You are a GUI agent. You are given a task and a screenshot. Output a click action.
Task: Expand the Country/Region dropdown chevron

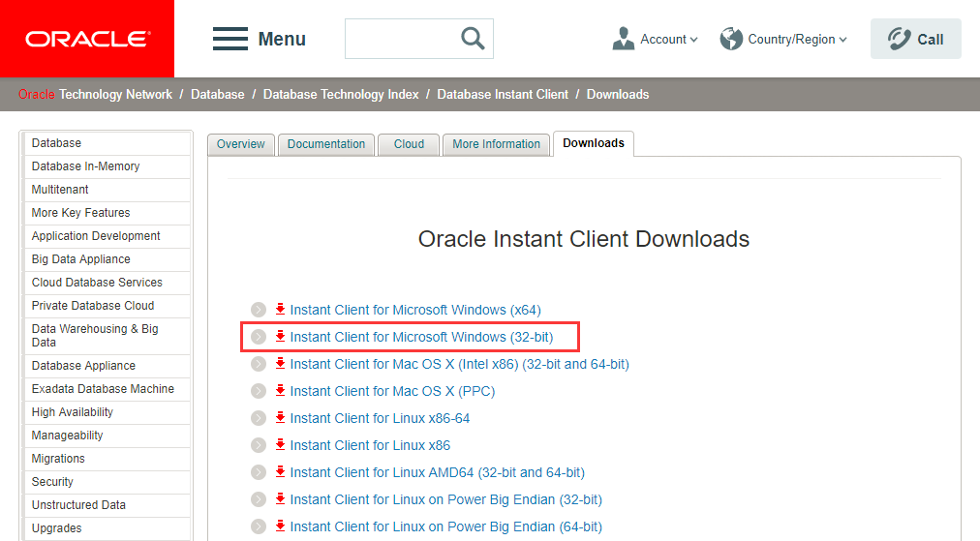(x=842, y=40)
